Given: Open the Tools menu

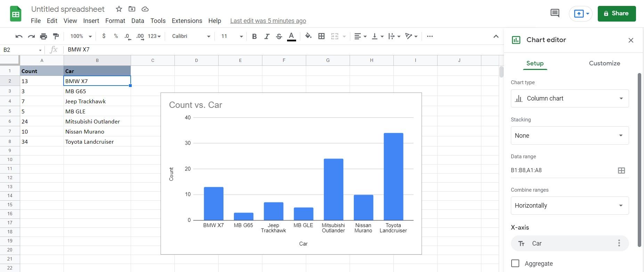Looking at the screenshot, I should click(x=158, y=21).
